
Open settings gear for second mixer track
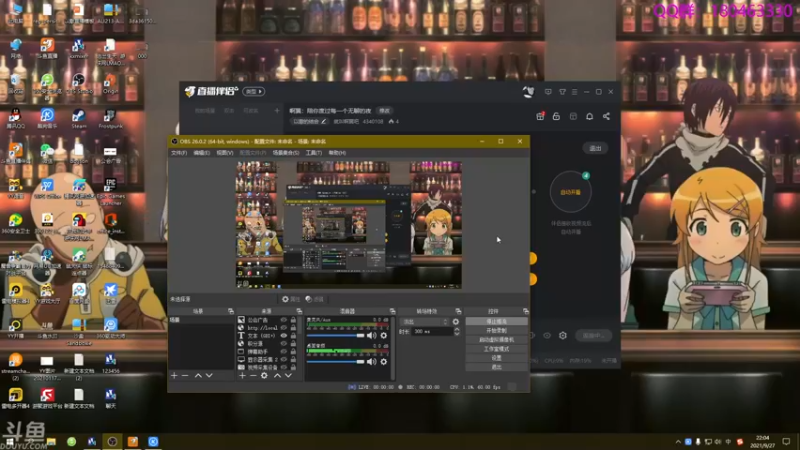click(384, 362)
